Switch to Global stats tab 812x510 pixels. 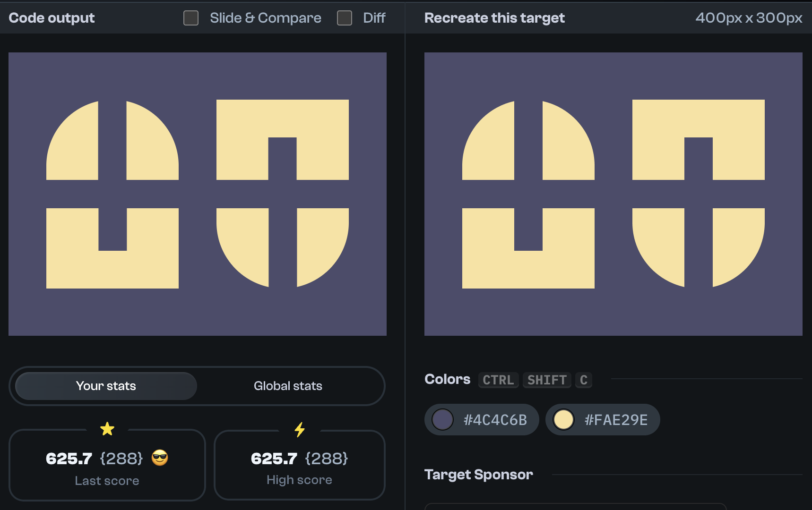click(288, 386)
